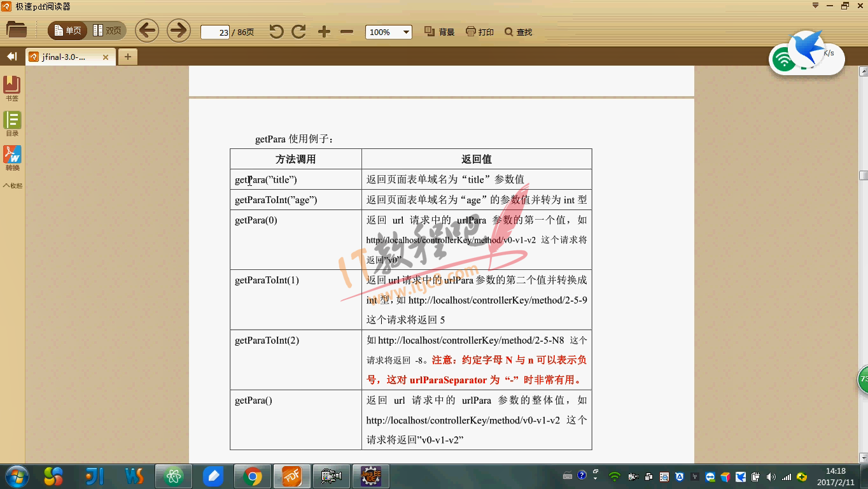Open the 查找 search tool
The image size is (868, 489).
point(518,32)
